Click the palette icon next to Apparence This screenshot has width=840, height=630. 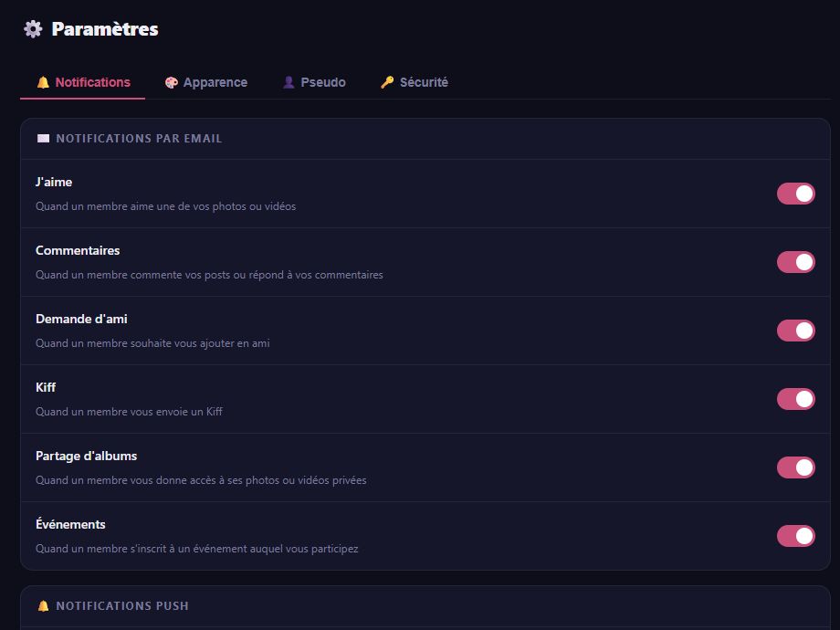point(172,82)
